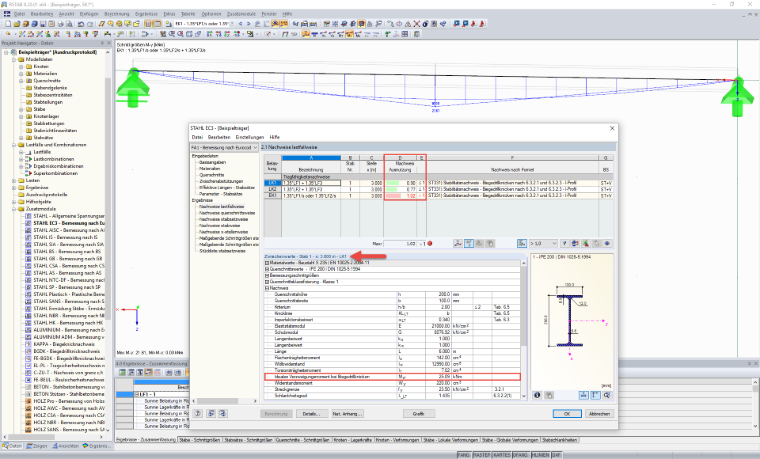Screen dimensions: 760x459
Task: Open the FA1 Bemessung nach Eurocode dropdown
Action: (x=224, y=147)
